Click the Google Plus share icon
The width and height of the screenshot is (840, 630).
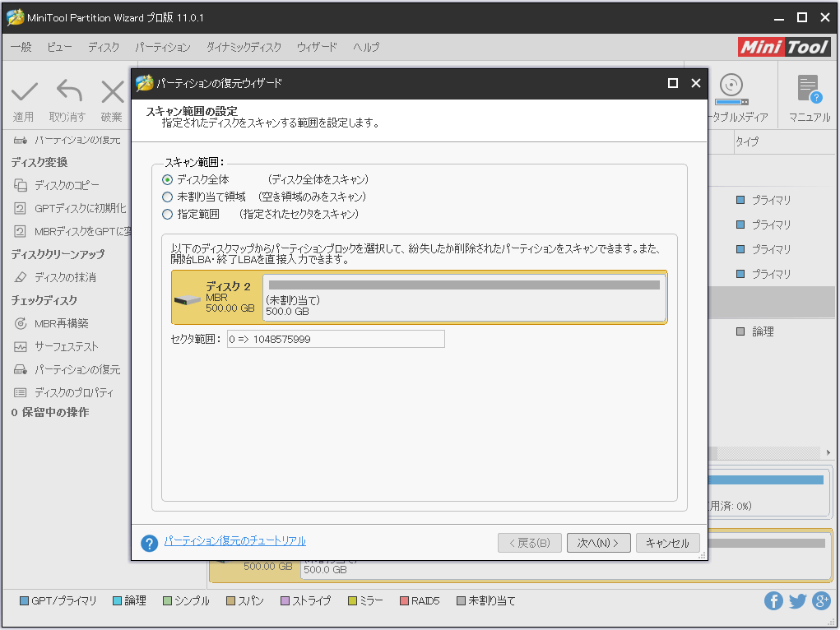click(x=821, y=601)
